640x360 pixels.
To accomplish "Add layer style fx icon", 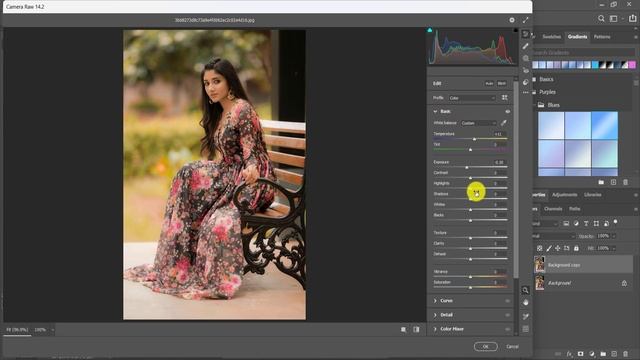I will pos(569,354).
